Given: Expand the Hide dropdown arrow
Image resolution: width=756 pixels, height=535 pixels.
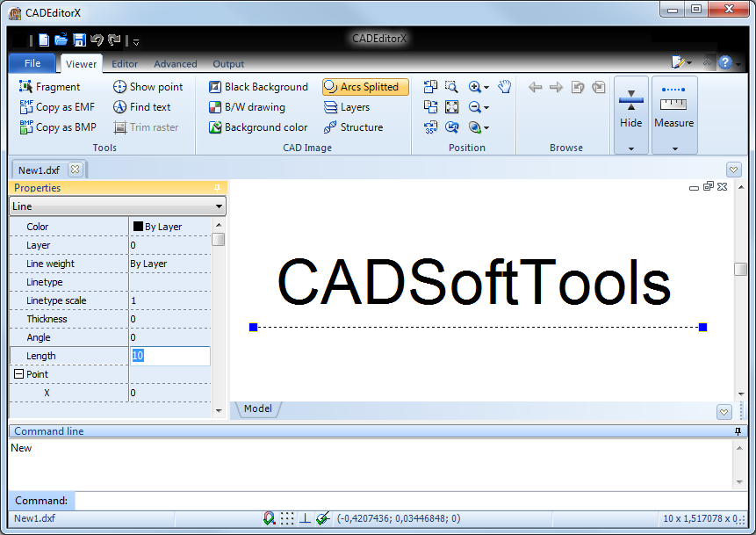Looking at the screenshot, I should click(x=631, y=148).
